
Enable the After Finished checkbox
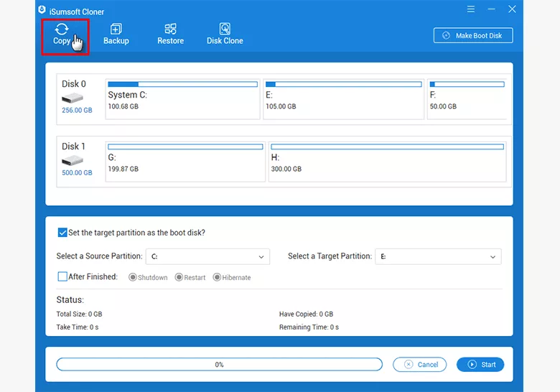(x=62, y=276)
